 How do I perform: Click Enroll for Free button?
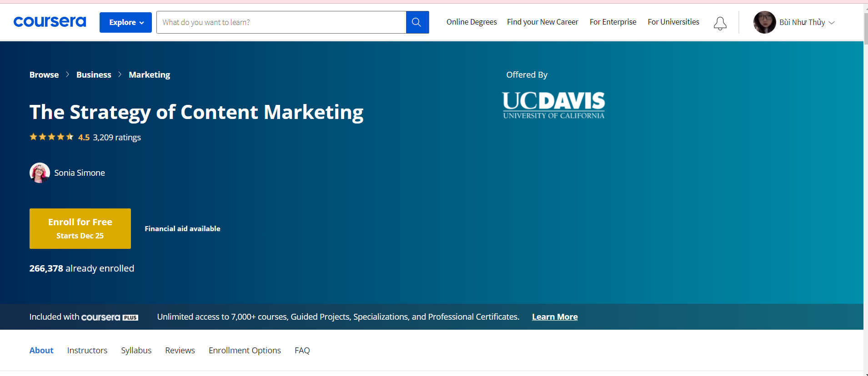[80, 228]
